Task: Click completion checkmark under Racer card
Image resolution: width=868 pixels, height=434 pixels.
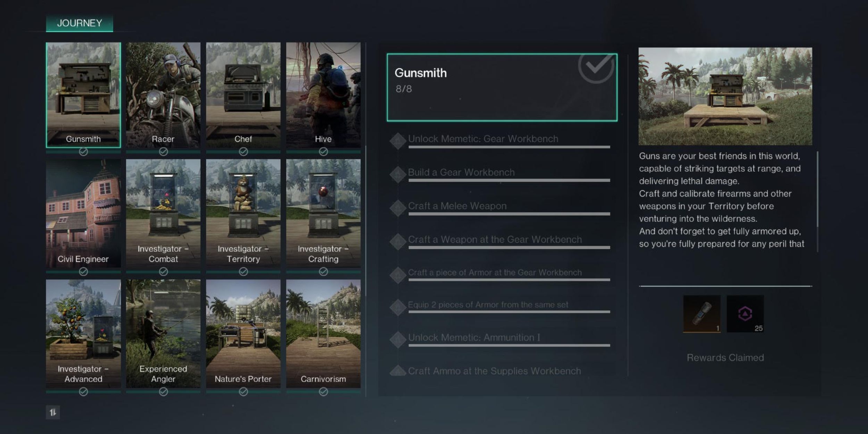Action: coord(163,152)
